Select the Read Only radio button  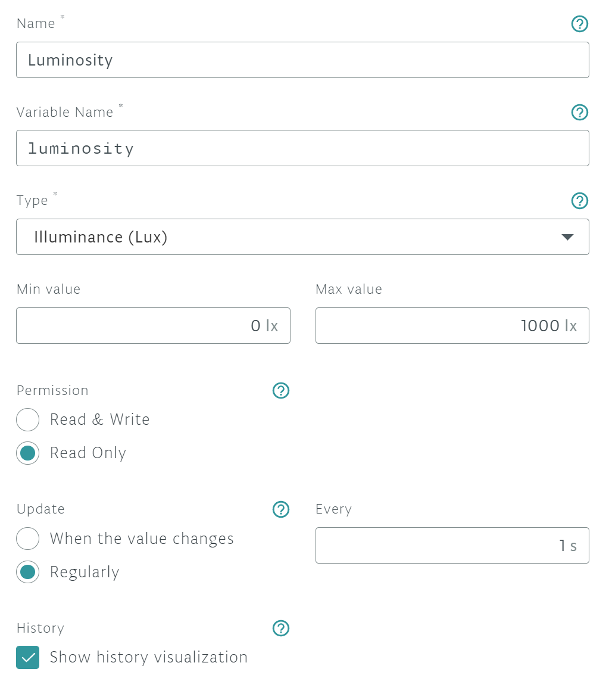[x=28, y=453]
